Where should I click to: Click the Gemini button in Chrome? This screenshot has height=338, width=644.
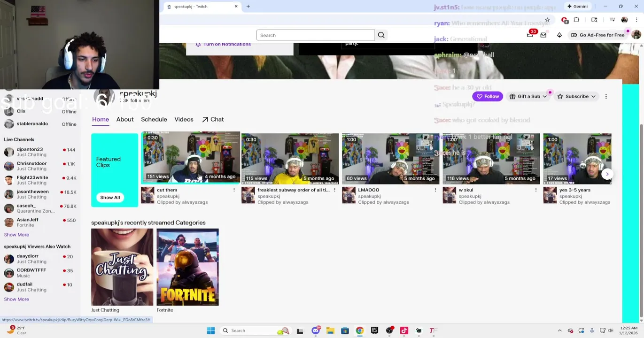pyautogui.click(x=577, y=7)
